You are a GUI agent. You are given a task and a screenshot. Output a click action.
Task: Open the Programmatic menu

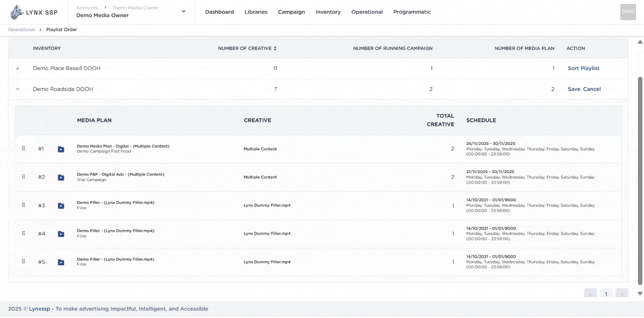click(x=412, y=12)
